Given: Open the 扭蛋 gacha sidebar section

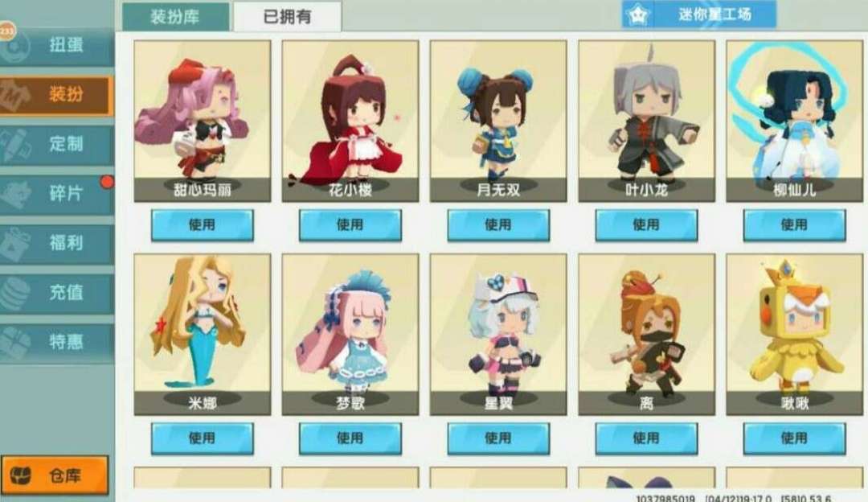Looking at the screenshot, I should tap(56, 45).
